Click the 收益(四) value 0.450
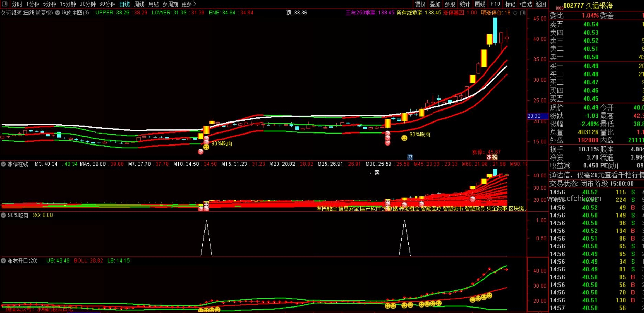The height and width of the screenshot is (313, 644). [x=591, y=165]
